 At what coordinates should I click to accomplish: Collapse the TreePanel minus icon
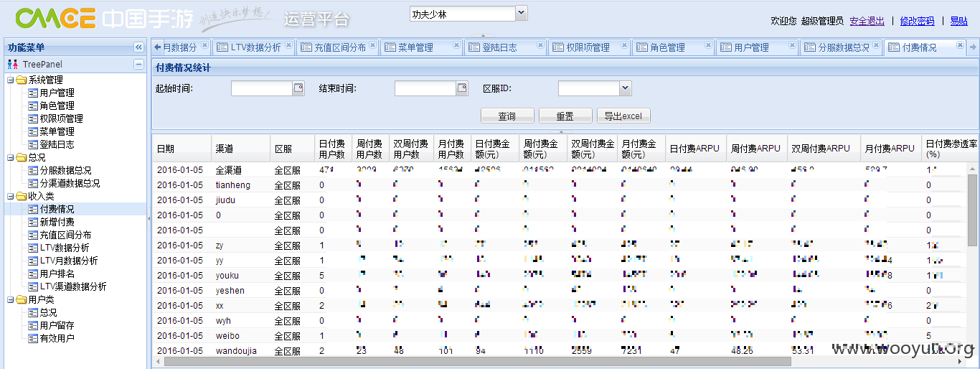[138, 65]
